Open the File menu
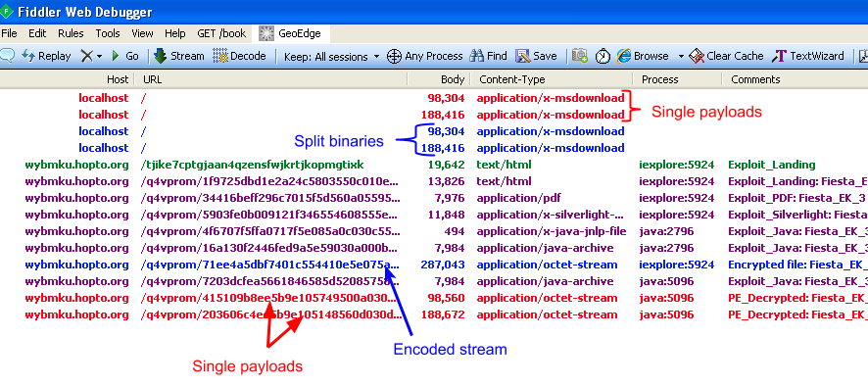 tap(10, 33)
